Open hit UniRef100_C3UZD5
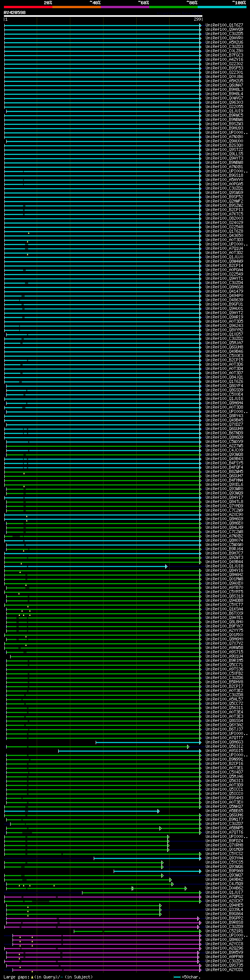250x980 pixels. 224,34
